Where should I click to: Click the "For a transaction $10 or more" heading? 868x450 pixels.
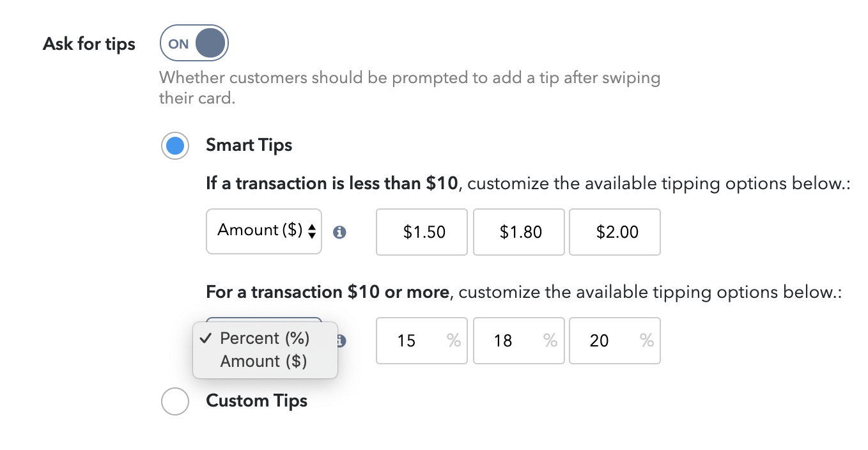tap(327, 292)
